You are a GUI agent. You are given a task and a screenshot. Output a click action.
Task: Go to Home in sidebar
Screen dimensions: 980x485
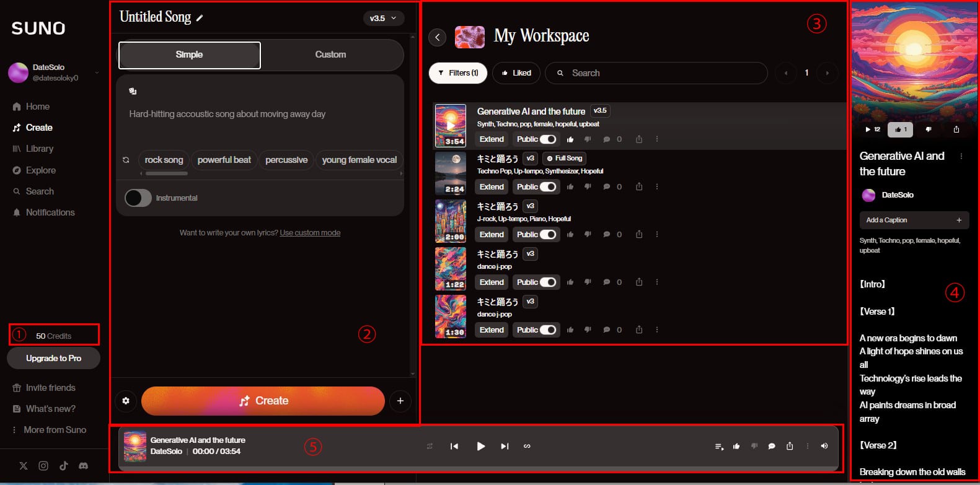31,107
